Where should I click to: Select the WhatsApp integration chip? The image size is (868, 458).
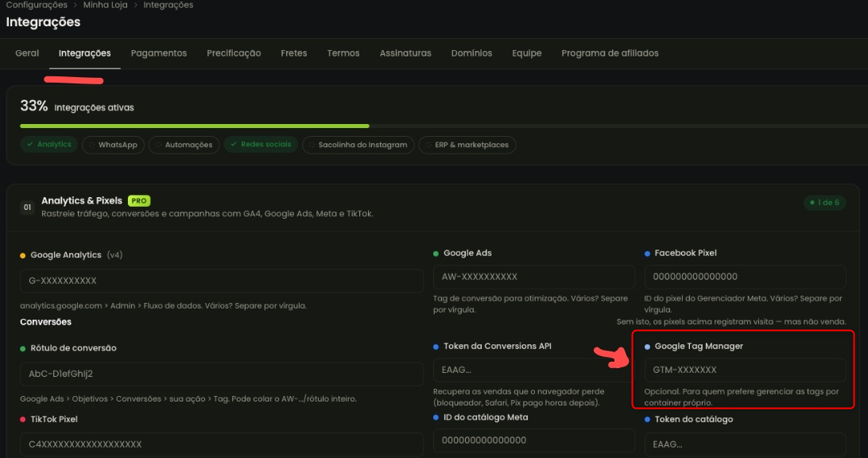(113, 145)
